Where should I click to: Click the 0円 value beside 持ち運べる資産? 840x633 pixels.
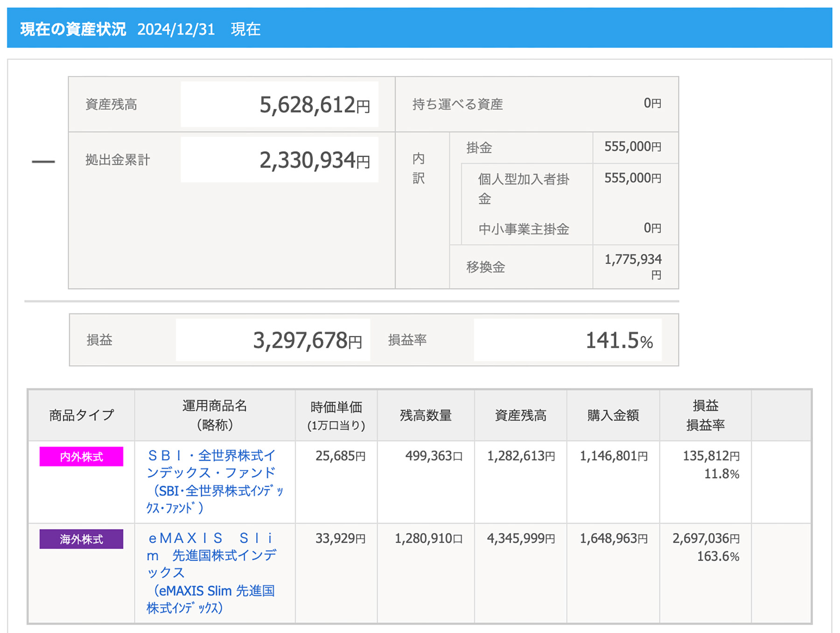[652, 103]
